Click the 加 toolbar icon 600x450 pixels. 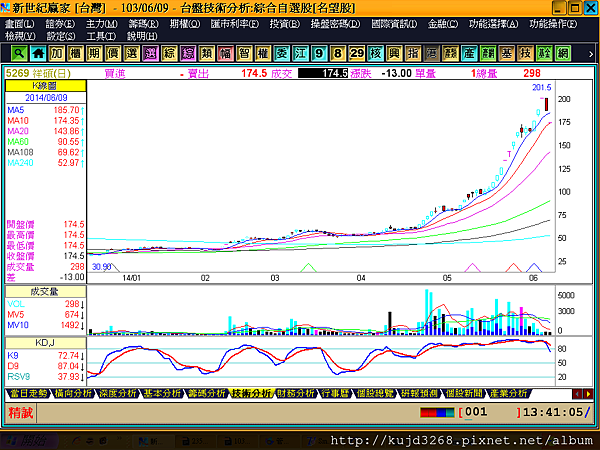click(57, 53)
